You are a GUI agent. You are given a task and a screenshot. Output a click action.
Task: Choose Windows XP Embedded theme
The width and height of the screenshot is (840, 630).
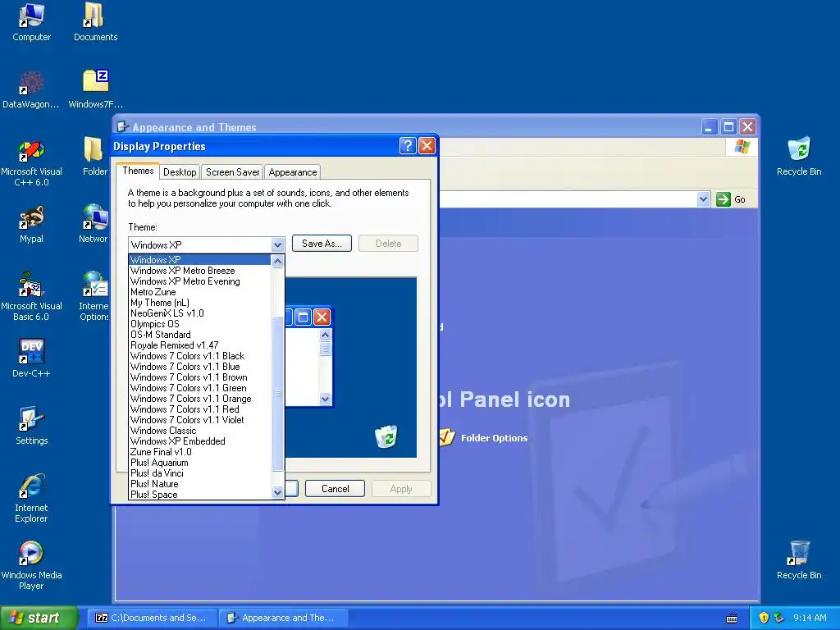pyautogui.click(x=200, y=441)
